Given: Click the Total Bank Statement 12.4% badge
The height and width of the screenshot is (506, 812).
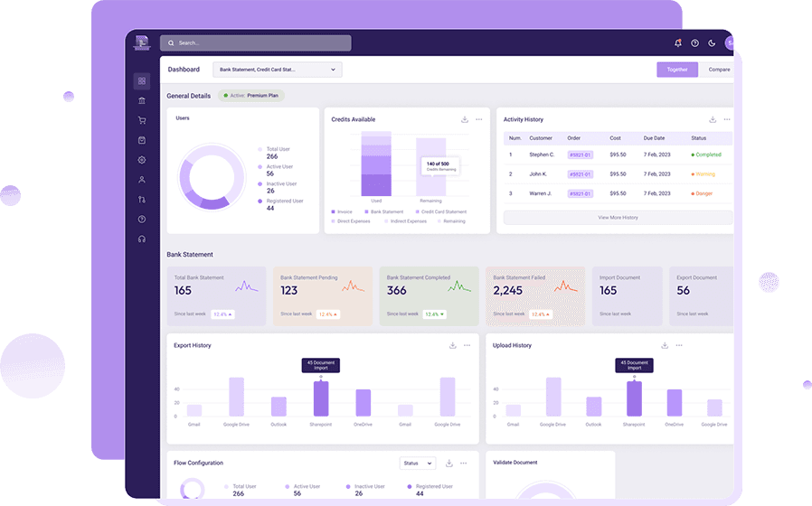Looking at the screenshot, I should (223, 314).
